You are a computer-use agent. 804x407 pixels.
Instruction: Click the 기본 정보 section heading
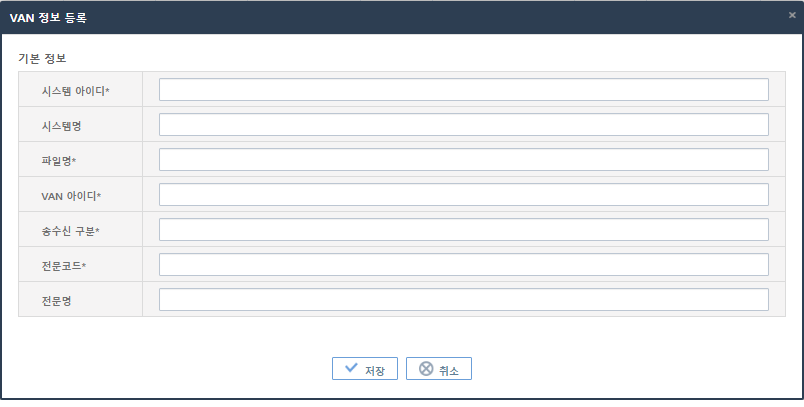[42, 58]
